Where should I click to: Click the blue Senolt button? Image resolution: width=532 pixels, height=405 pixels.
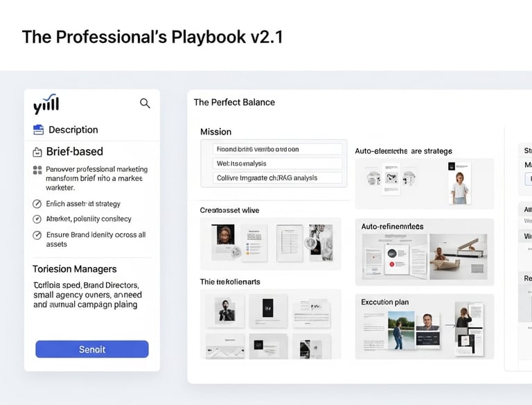(x=92, y=350)
